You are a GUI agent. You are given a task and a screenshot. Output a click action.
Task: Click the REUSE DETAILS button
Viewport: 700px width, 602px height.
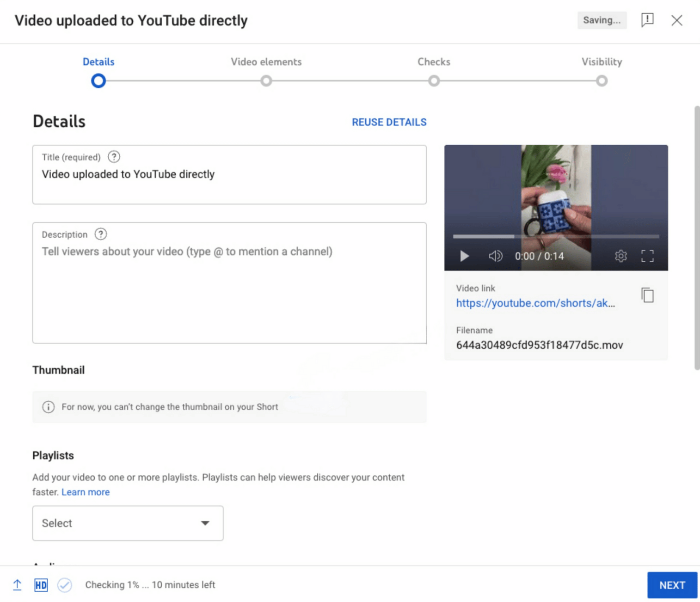click(389, 122)
